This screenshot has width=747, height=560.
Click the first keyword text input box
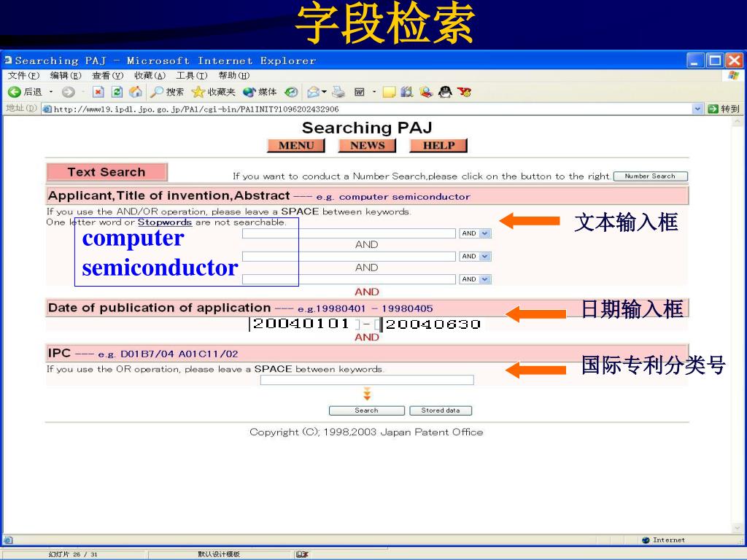[x=349, y=233]
